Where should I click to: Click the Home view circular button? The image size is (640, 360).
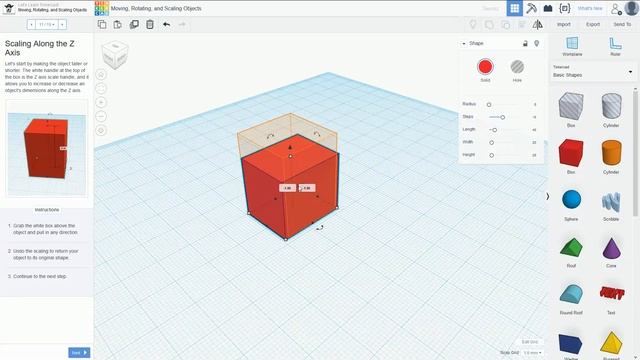[x=101, y=74]
